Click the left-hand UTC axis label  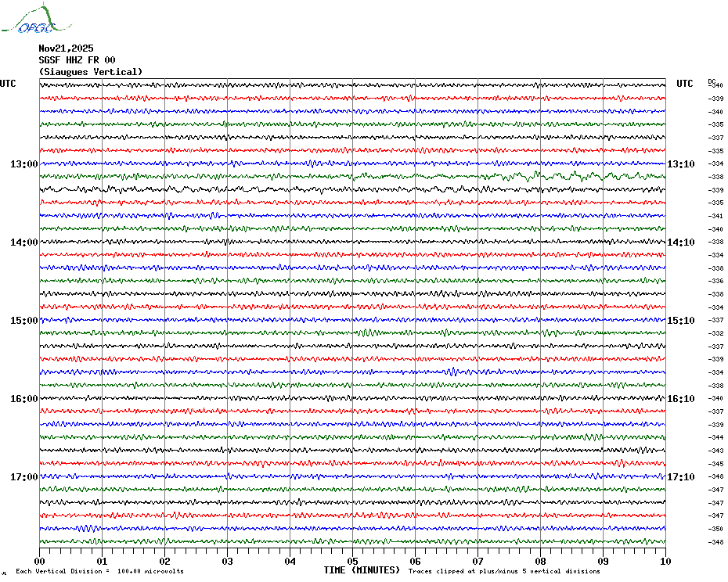pos(8,84)
